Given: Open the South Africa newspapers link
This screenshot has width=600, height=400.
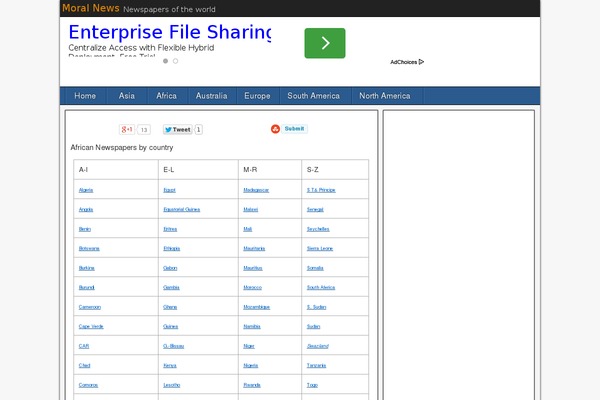Looking at the screenshot, I should [321, 288].
